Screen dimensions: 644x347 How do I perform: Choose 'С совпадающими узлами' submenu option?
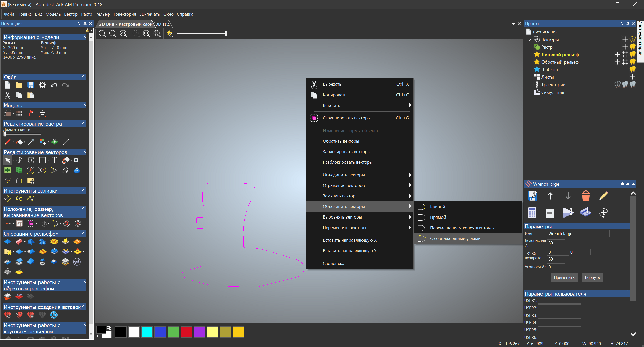pyautogui.click(x=455, y=238)
